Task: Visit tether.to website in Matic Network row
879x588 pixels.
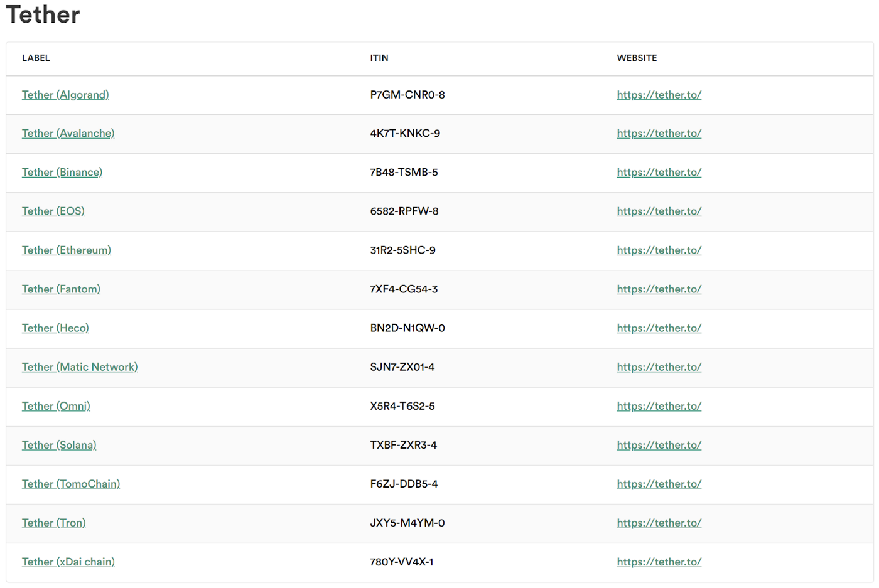Action: (x=659, y=367)
